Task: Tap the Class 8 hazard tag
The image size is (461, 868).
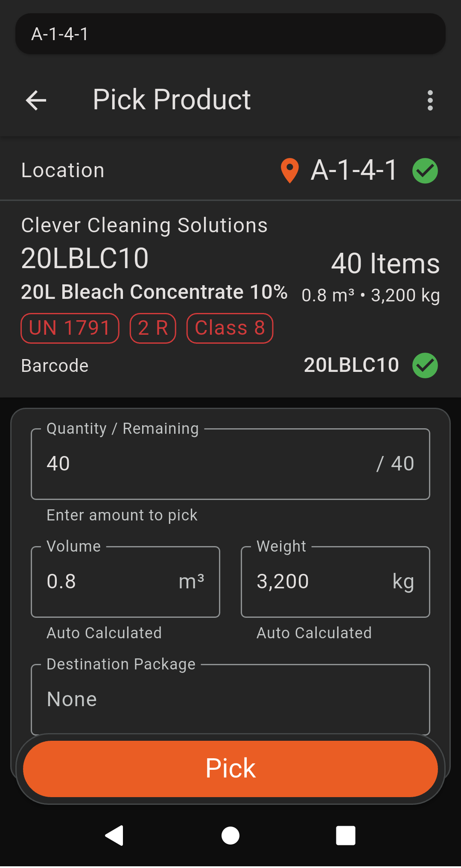Action: pos(230,328)
